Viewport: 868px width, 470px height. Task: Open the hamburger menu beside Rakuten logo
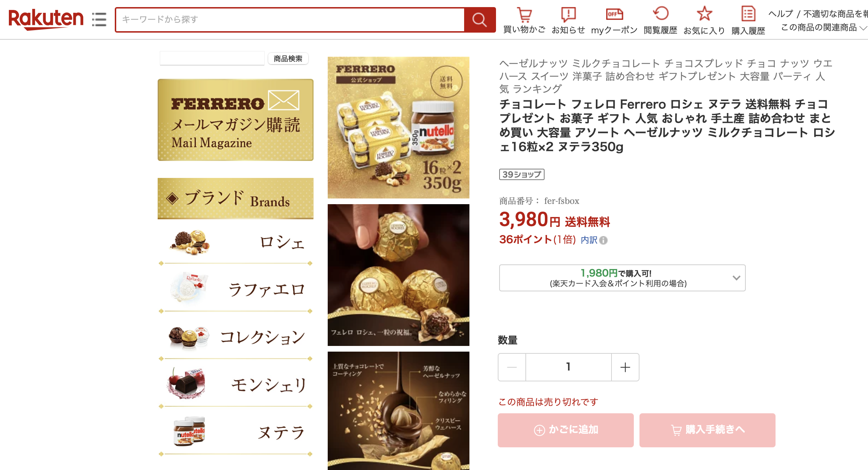[99, 19]
